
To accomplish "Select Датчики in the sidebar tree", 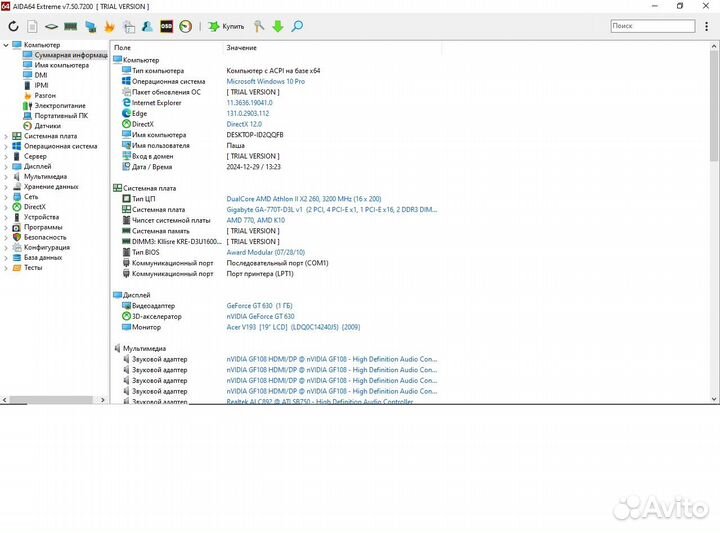I will 47,126.
